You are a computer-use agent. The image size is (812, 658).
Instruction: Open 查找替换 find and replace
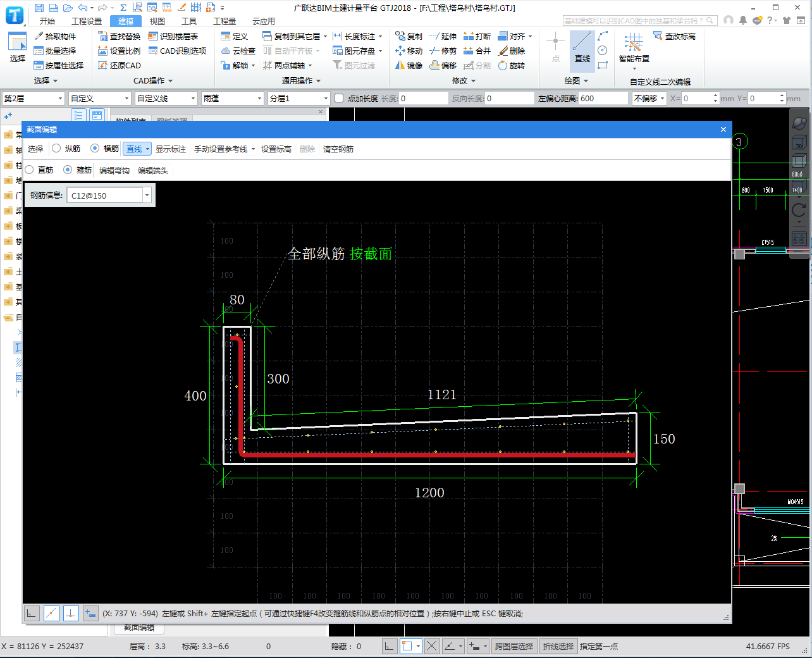[x=120, y=36]
